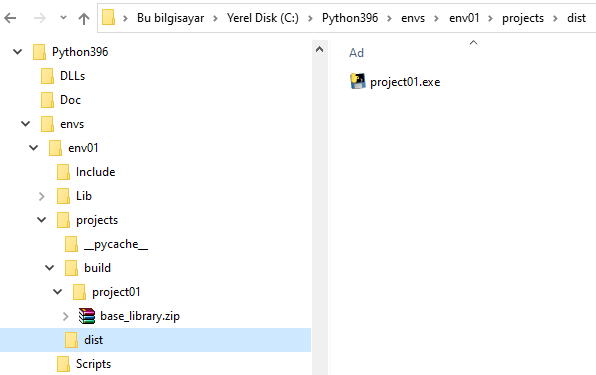
Task: Navigate to Yerel Disk (C:) breadcrumb
Action: (x=263, y=18)
